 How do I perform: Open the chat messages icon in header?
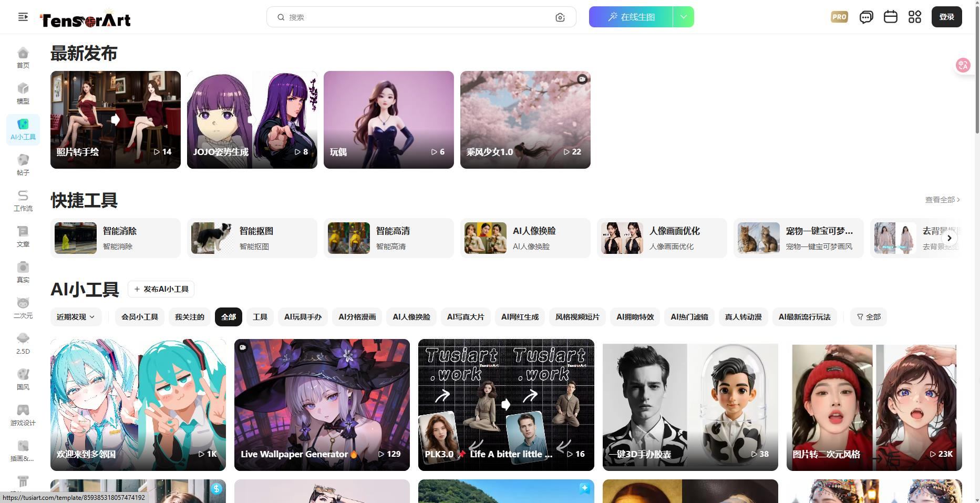pyautogui.click(x=866, y=17)
